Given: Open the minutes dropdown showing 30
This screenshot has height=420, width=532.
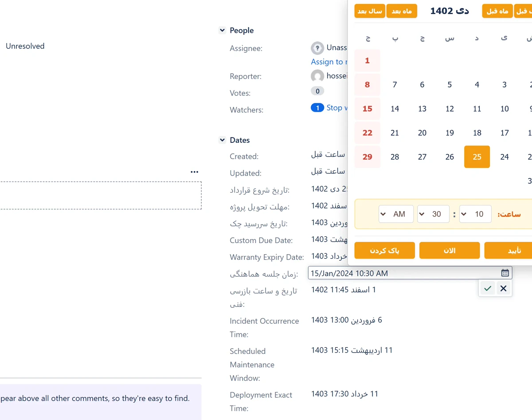Looking at the screenshot, I should 433,214.
